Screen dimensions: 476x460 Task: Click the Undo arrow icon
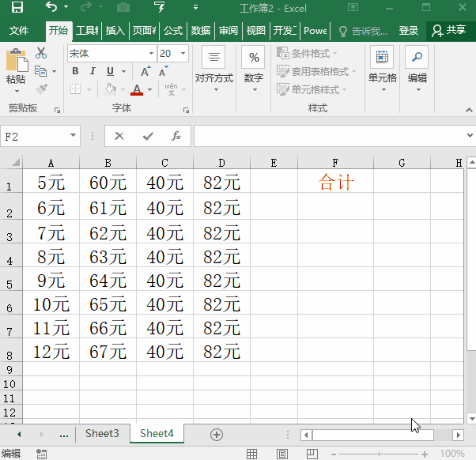click(51, 8)
